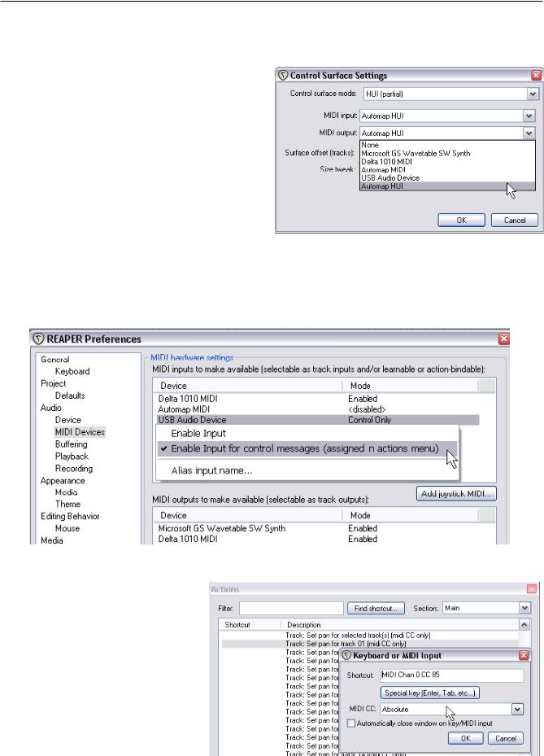Select Automap MIDI disabled input row

[x=318, y=409]
